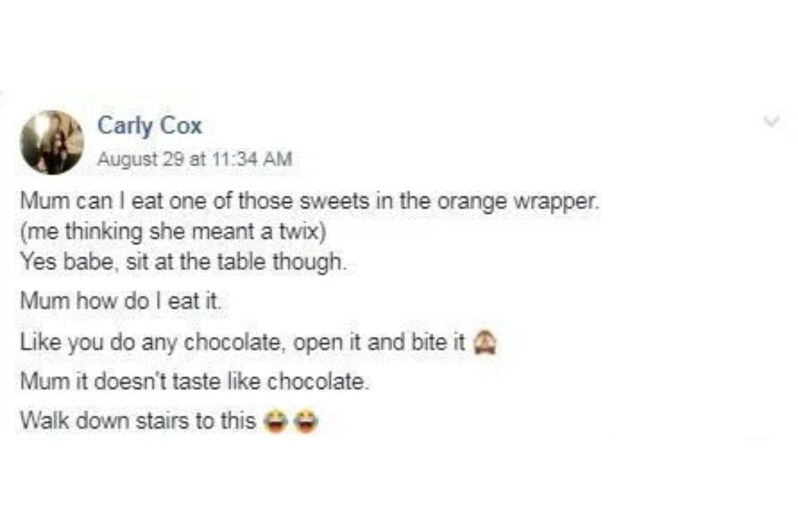Click the first laughing emoji

pyautogui.click(x=273, y=420)
